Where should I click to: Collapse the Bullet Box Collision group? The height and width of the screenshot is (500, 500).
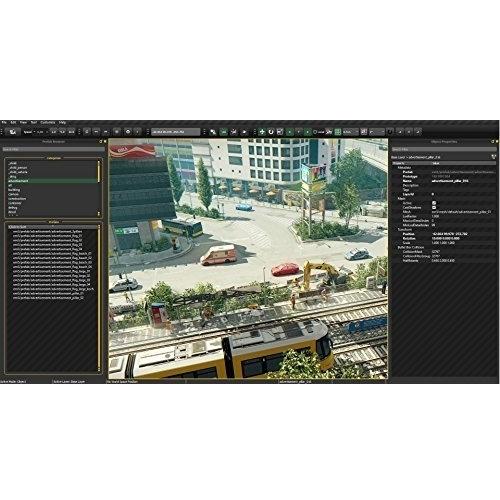point(410,247)
